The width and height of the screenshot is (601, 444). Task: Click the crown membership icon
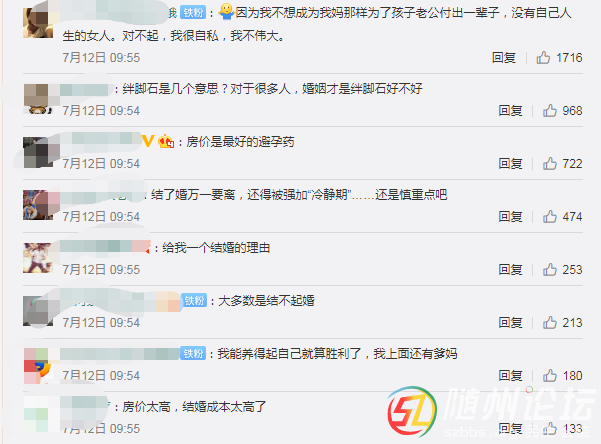tap(166, 141)
